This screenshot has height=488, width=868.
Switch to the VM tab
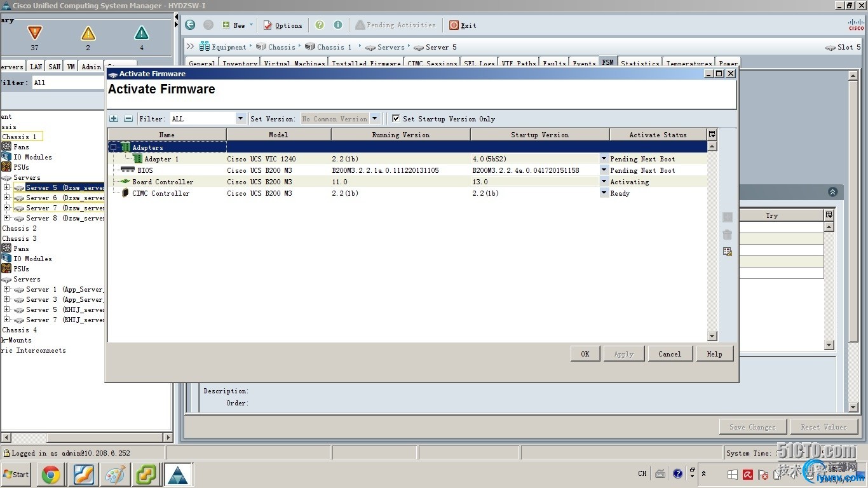point(71,66)
